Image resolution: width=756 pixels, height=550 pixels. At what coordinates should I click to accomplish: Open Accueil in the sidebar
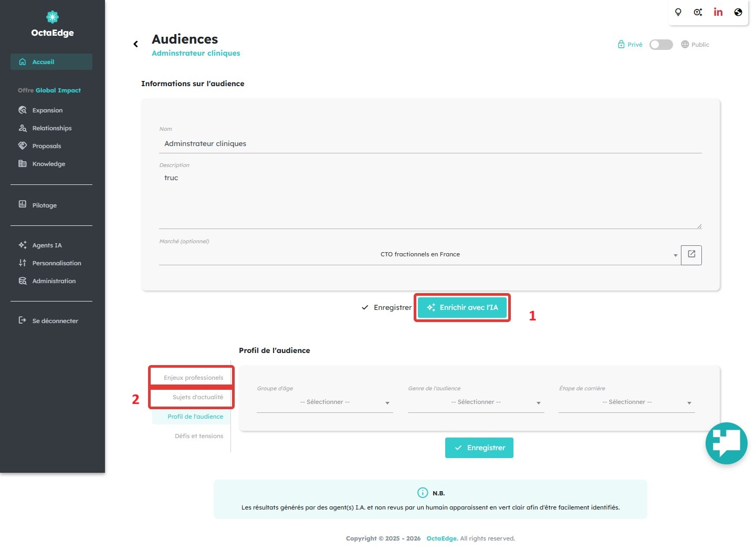pos(51,62)
